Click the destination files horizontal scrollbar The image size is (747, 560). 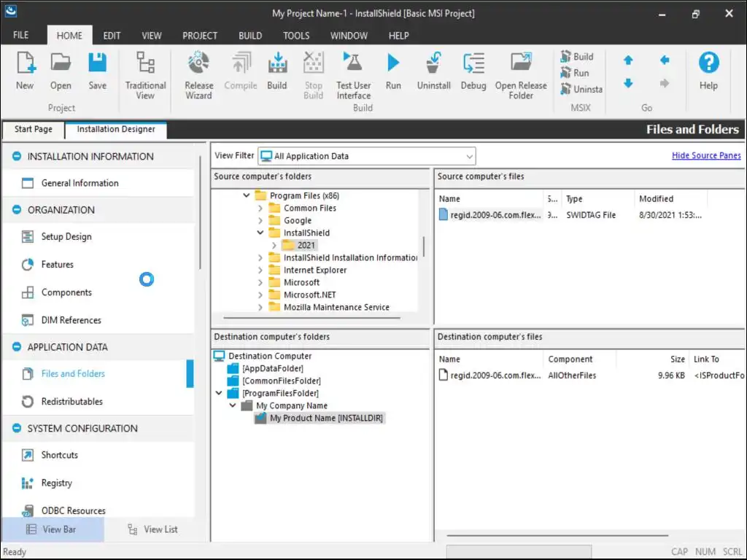(x=557, y=535)
